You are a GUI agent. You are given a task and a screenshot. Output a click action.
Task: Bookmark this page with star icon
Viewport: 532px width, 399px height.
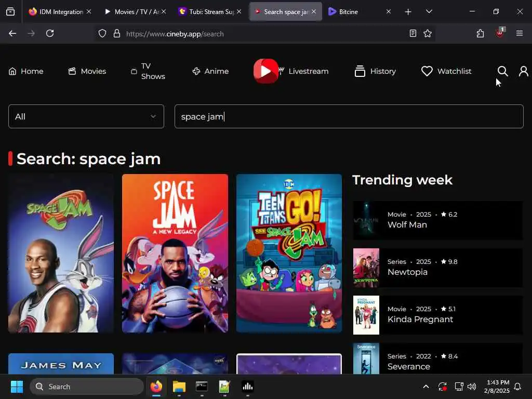click(x=428, y=33)
